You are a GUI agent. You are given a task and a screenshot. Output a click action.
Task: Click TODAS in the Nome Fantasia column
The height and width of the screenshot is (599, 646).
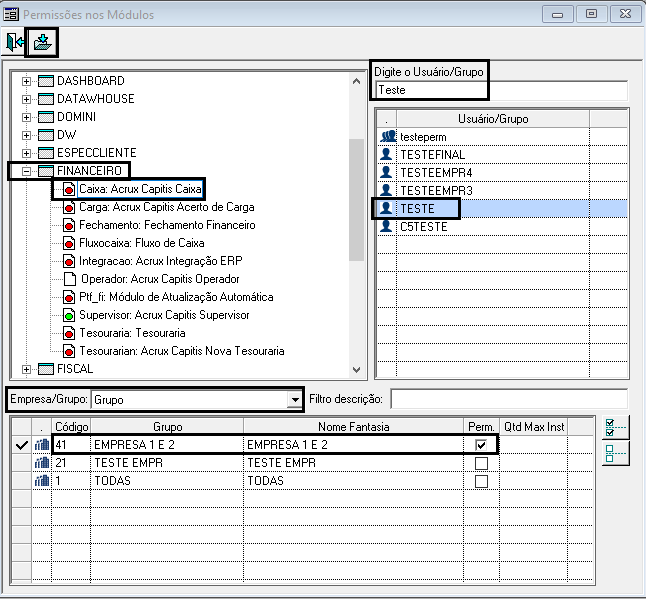(265, 481)
